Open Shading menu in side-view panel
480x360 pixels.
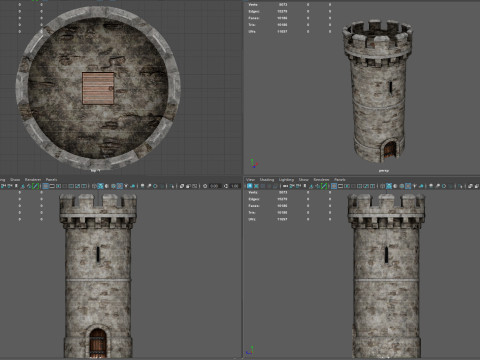[267, 180]
